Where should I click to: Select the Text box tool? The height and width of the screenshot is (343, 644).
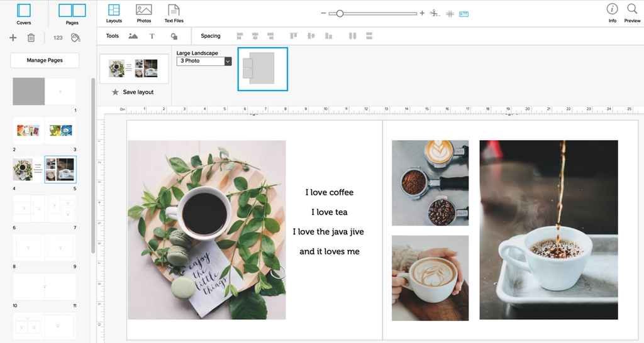(152, 36)
